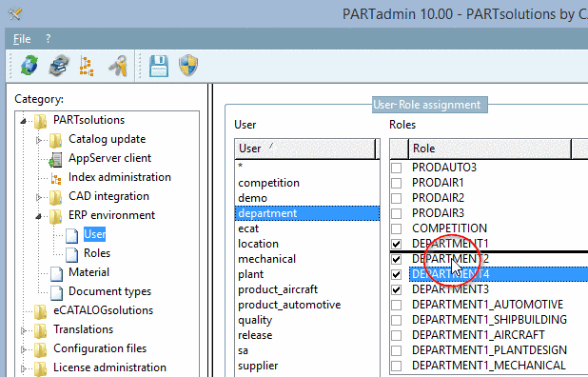Expand the Configuration files node

point(23,349)
